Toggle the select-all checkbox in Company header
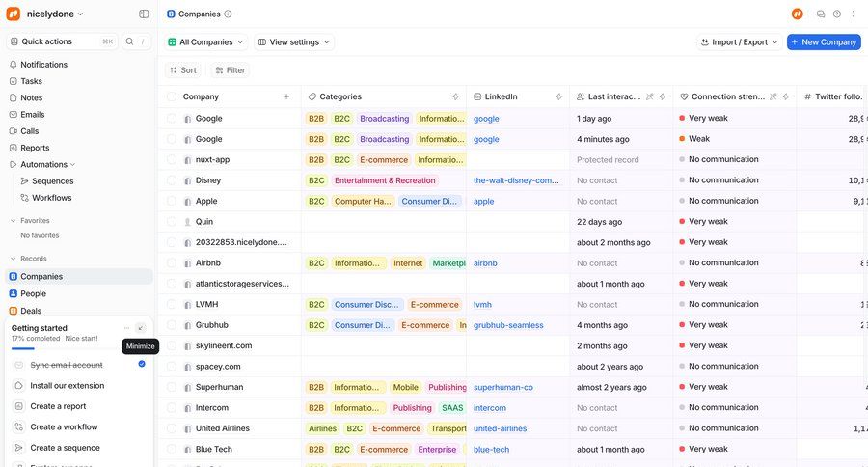The width and height of the screenshot is (868, 467). pos(172,96)
